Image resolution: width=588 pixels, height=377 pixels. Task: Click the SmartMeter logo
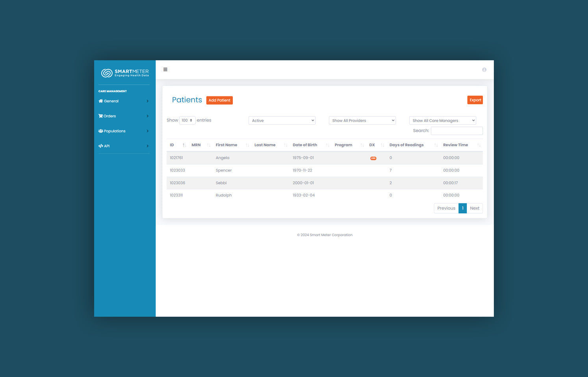125,73
